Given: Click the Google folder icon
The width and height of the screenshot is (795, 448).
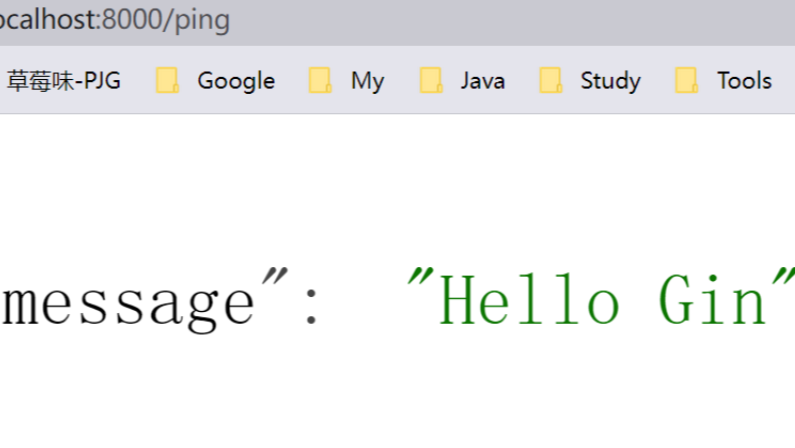Looking at the screenshot, I should coord(167,81).
